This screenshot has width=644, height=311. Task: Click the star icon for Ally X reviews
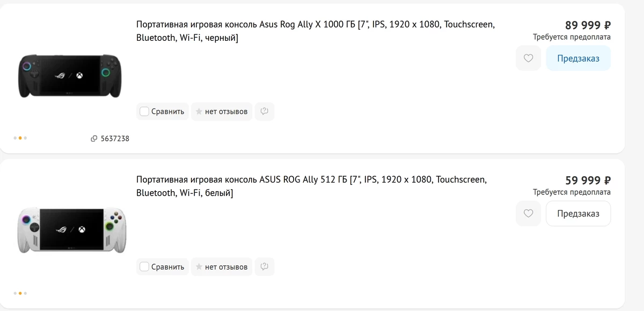pos(199,112)
